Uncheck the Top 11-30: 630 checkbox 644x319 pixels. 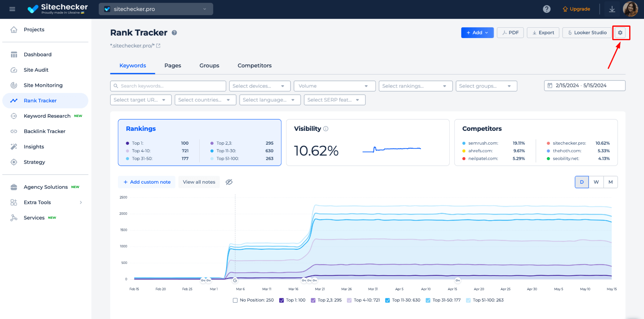pyautogui.click(x=388, y=300)
